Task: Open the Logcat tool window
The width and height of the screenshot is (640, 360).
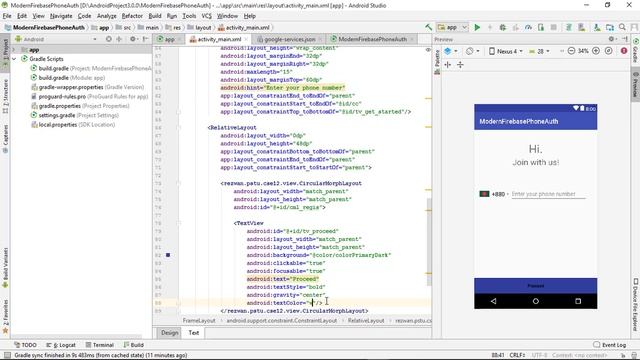Action: [61, 345]
